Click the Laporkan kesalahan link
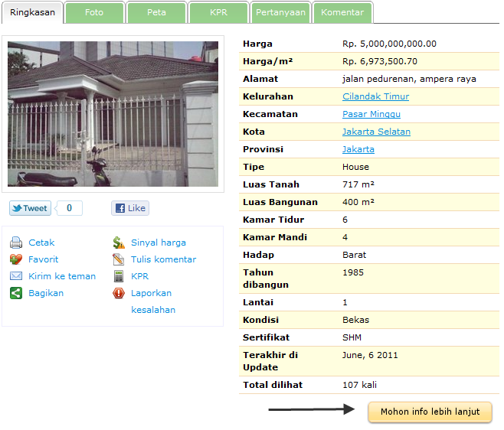 153,302
